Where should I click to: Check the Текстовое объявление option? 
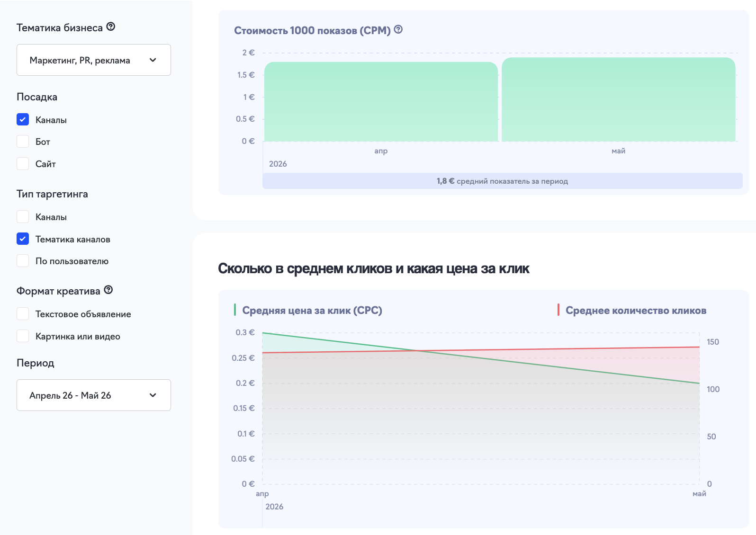(x=23, y=314)
